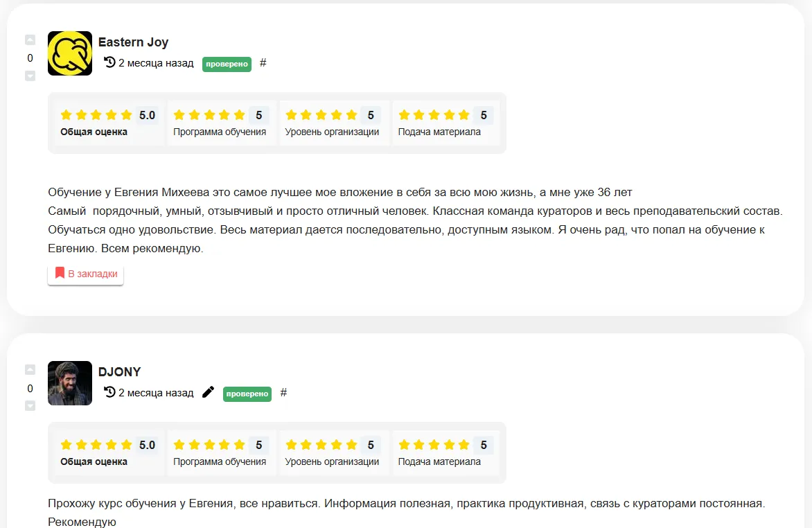The height and width of the screenshot is (528, 812).
Task: Click Eastern Joy's 'Общая оценка' star rating
Action: click(x=96, y=115)
